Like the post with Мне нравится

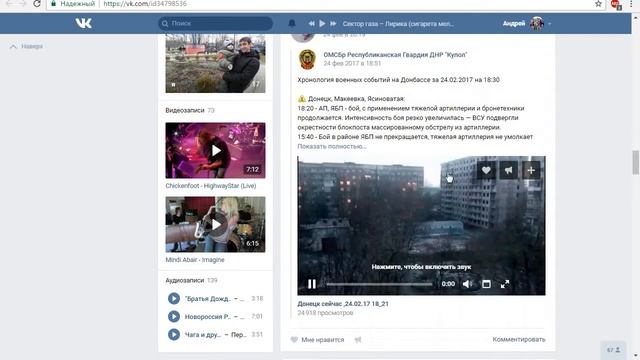tap(317, 340)
